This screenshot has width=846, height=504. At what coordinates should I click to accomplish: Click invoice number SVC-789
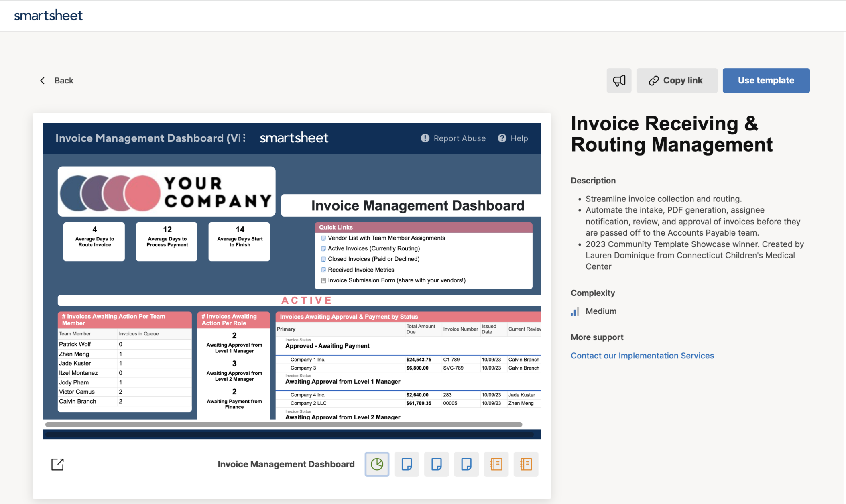click(x=454, y=368)
